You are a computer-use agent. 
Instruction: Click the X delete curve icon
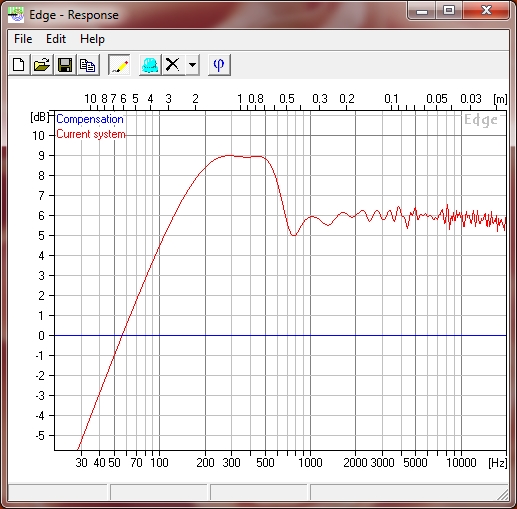click(x=173, y=65)
